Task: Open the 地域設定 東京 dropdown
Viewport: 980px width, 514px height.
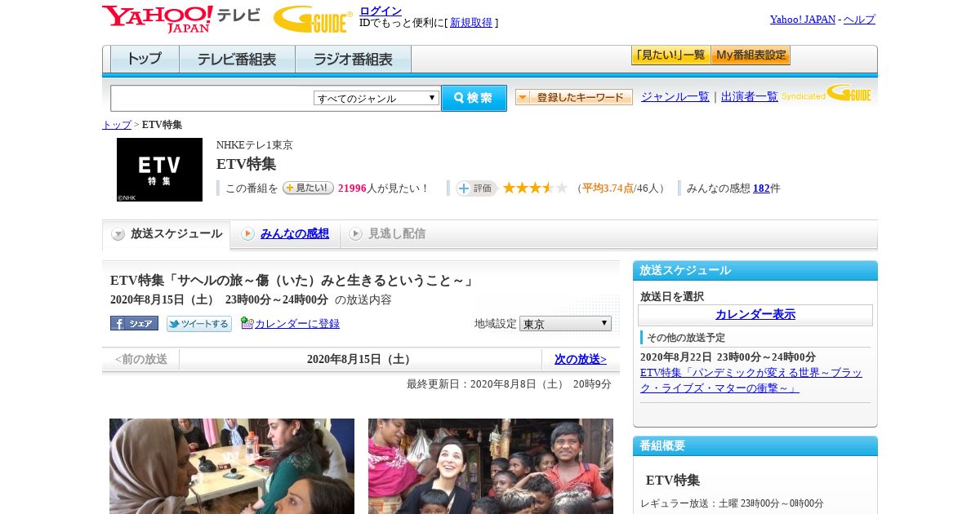Action: (565, 324)
